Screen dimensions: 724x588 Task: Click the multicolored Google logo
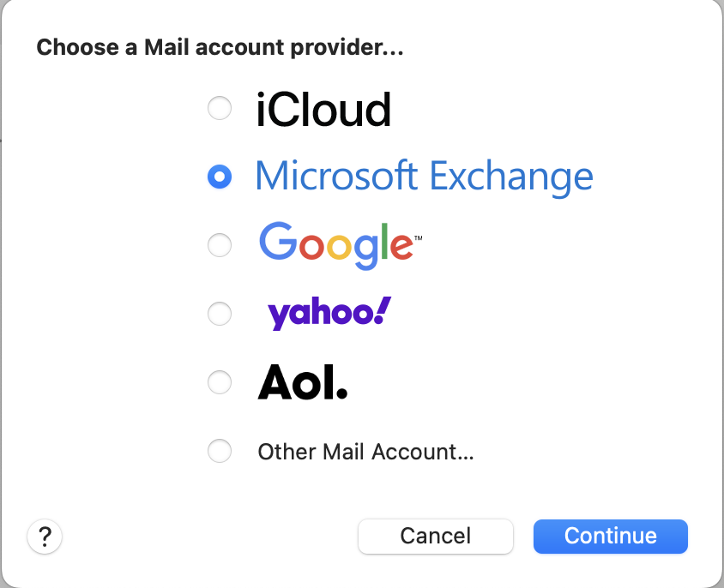tap(335, 244)
